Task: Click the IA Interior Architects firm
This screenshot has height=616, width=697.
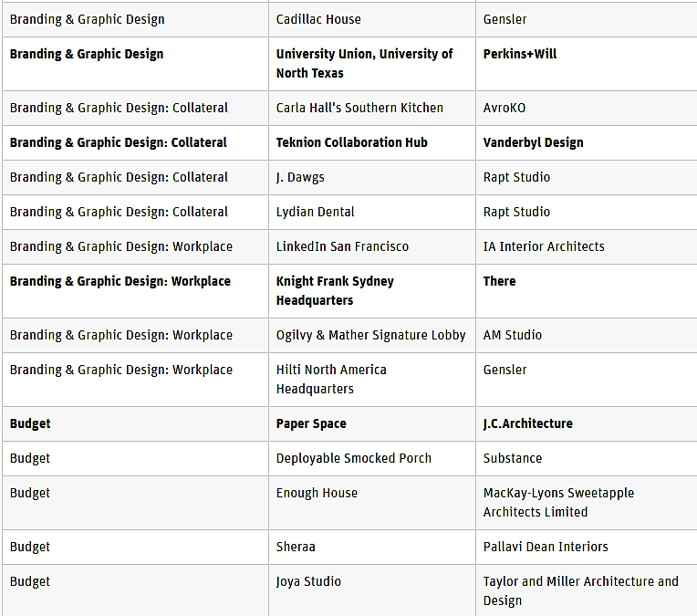Action: click(x=544, y=246)
